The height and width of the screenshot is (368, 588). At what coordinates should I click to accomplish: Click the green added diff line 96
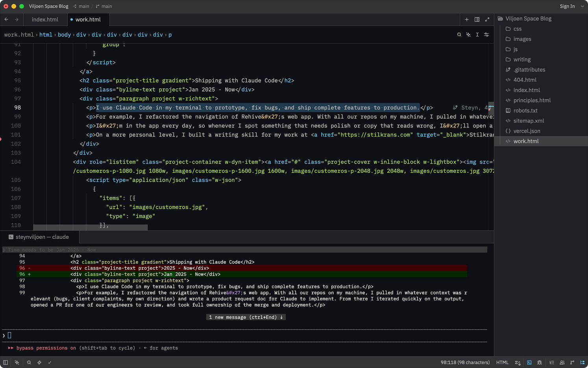coord(242,274)
